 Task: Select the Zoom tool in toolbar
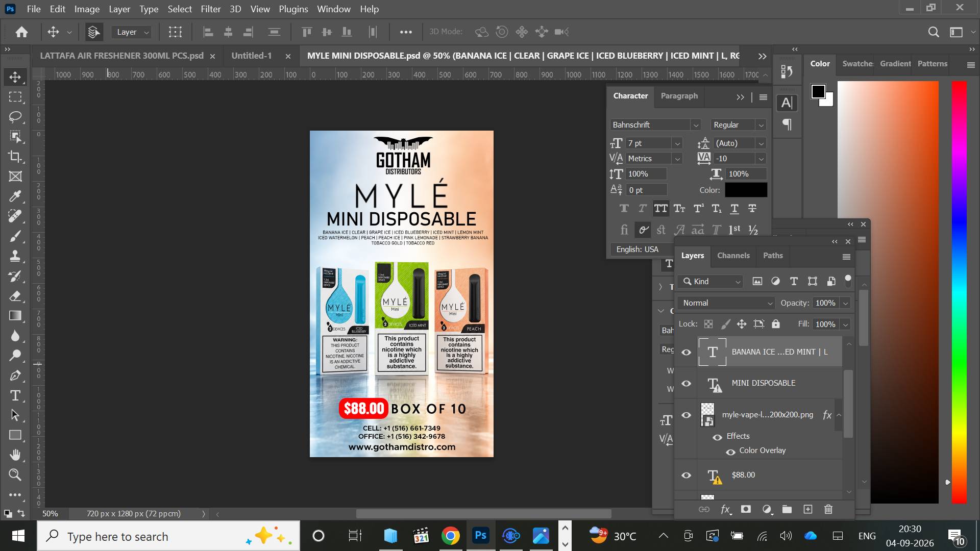coord(15,475)
